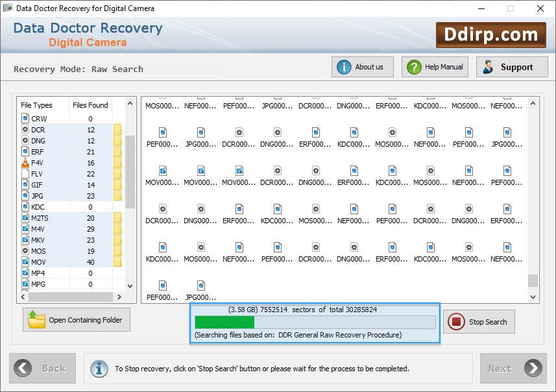Click the files found count 29 for M4V
Image resolution: width=556 pixels, height=392 pixels.
click(x=91, y=229)
